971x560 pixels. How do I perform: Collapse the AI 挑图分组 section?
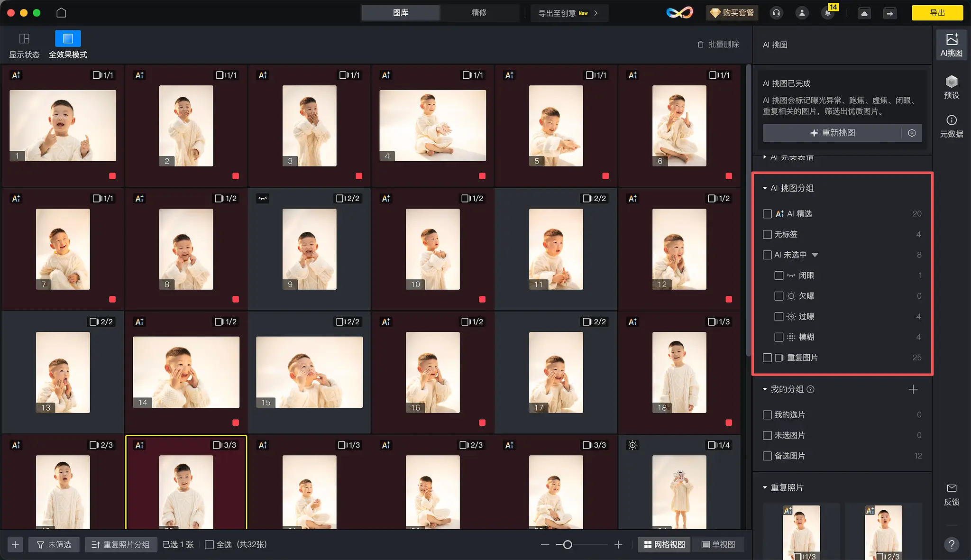765,188
